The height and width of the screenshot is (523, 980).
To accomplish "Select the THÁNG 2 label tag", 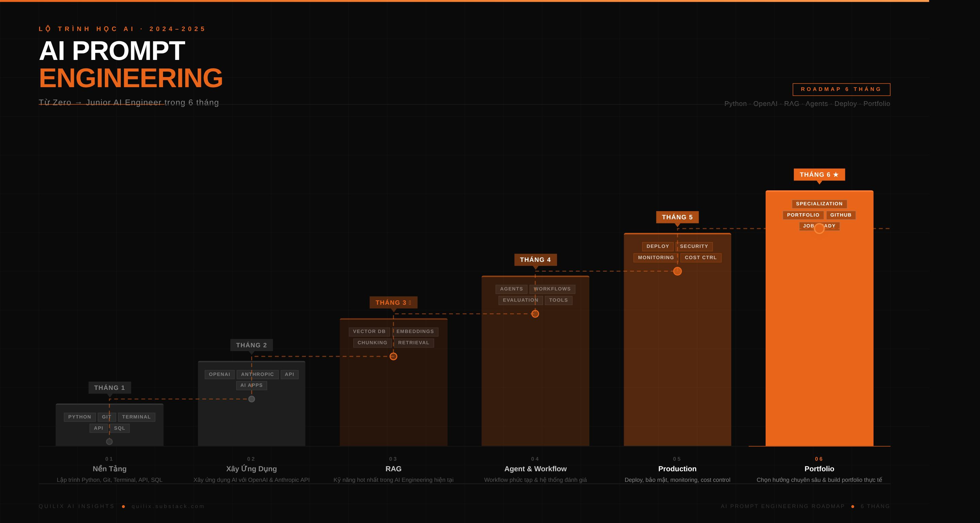I will tap(251, 345).
